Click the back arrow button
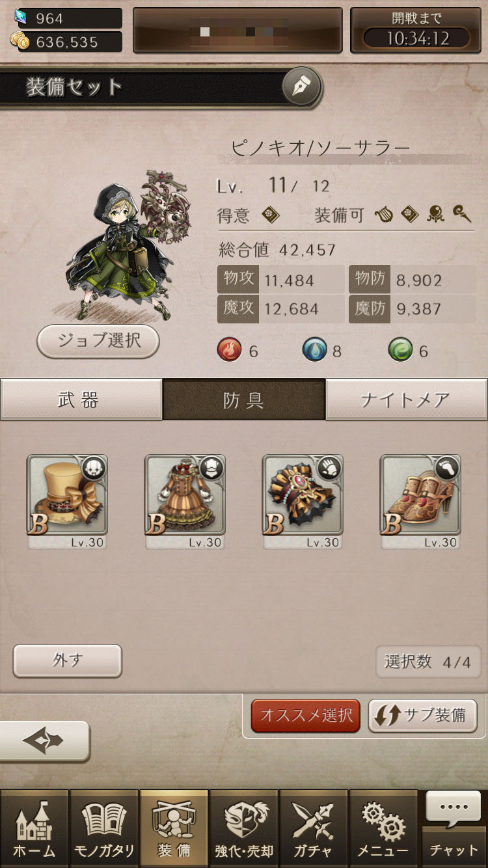 [44, 740]
